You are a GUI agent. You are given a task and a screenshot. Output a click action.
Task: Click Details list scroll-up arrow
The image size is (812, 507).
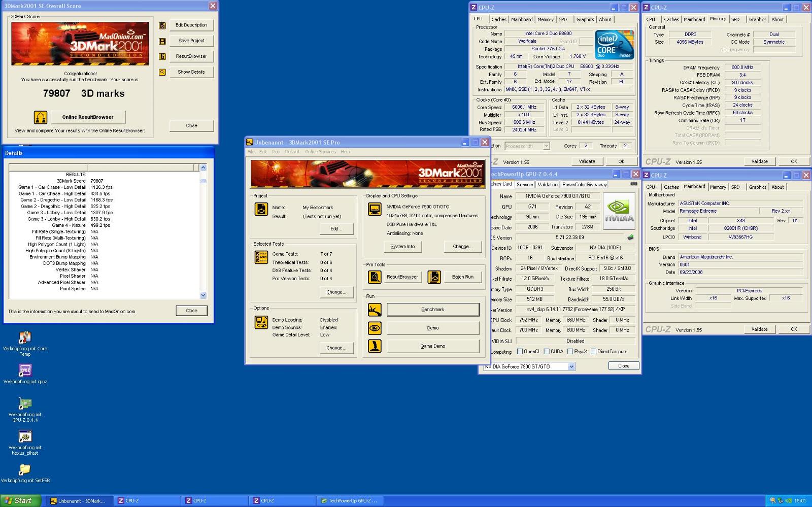coord(203,167)
